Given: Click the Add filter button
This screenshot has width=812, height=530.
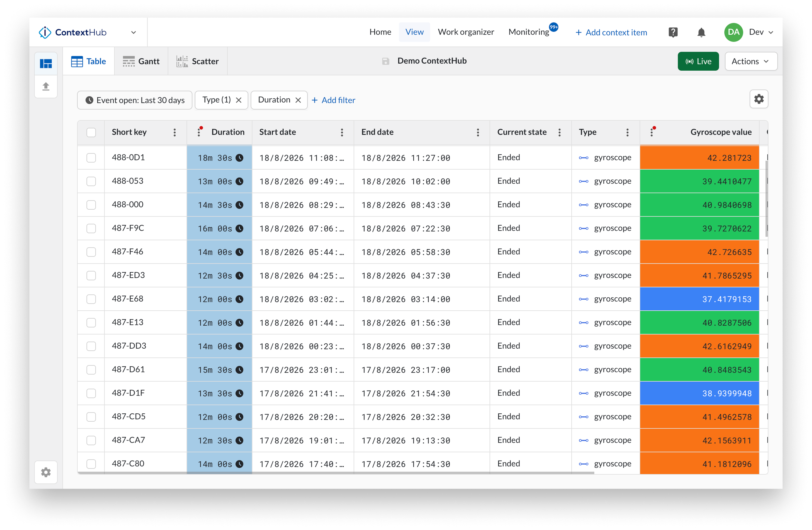Looking at the screenshot, I should coord(333,100).
